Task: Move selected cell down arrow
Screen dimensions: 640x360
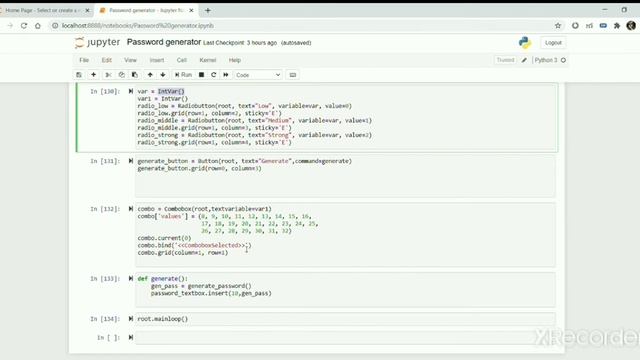Action: [x=163, y=75]
